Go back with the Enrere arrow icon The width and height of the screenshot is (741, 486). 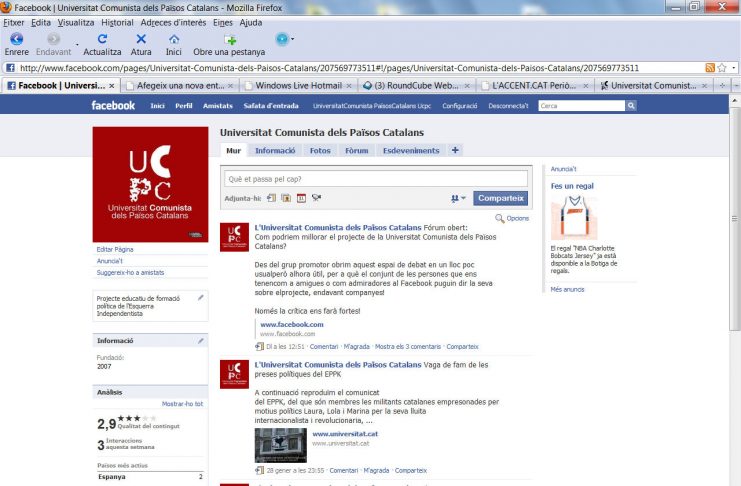pyautogui.click(x=17, y=39)
